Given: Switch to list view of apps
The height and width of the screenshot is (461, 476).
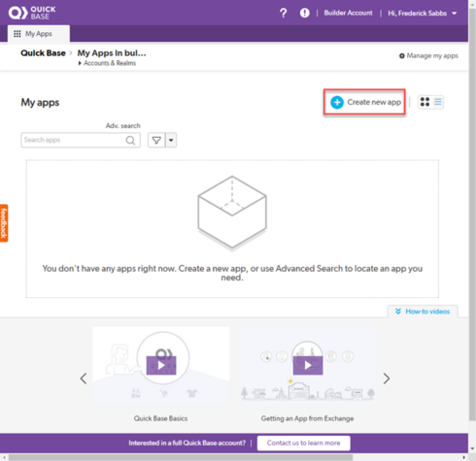Looking at the screenshot, I should (x=438, y=102).
